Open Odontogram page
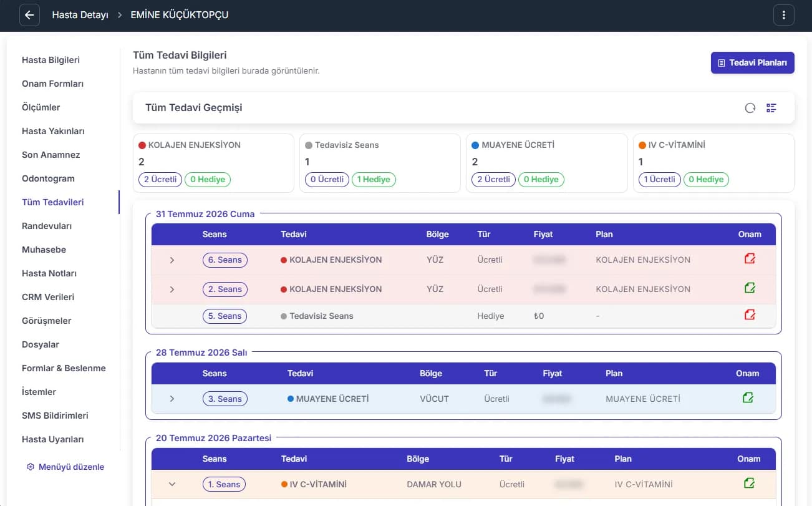 [48, 178]
